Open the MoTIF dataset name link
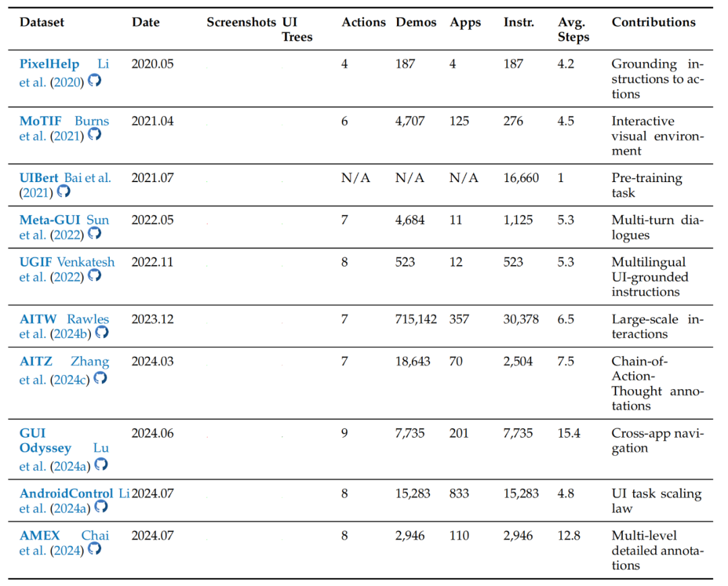Screen dimensions: 728x586 click(41, 121)
